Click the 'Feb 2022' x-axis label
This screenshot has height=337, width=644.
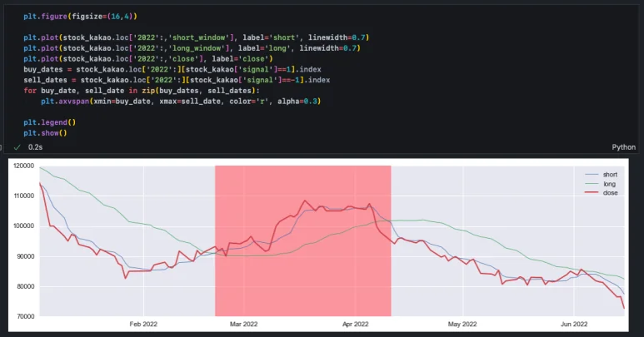coord(143,324)
